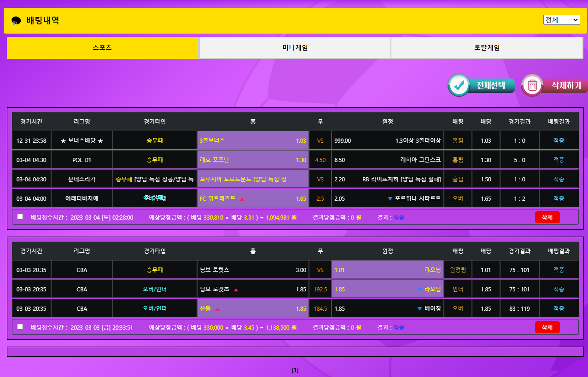Click blue down arrow beside 라오닝
Screen dimensions: 588x377
coord(419,290)
